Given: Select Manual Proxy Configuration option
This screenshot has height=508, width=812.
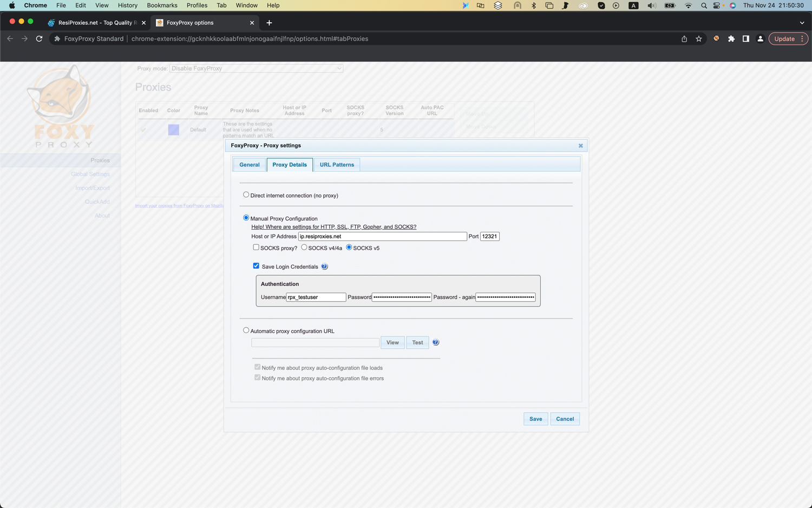Looking at the screenshot, I should click(x=246, y=218).
